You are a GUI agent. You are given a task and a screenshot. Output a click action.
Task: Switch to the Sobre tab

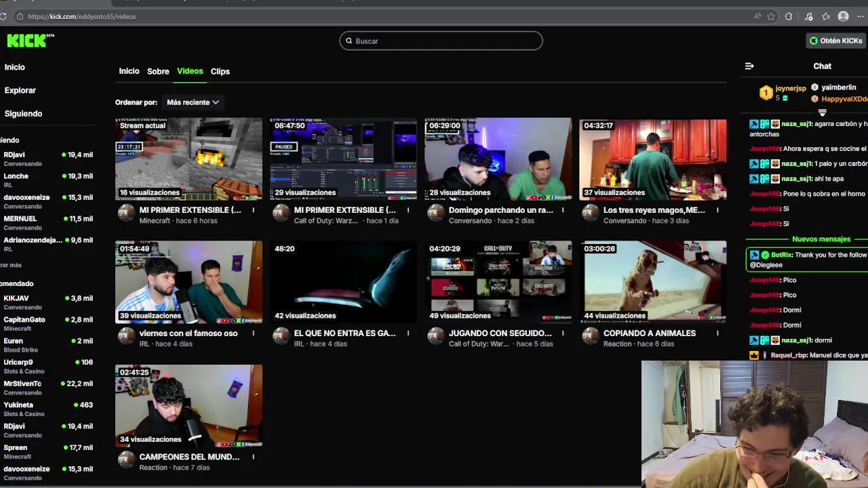tap(158, 71)
